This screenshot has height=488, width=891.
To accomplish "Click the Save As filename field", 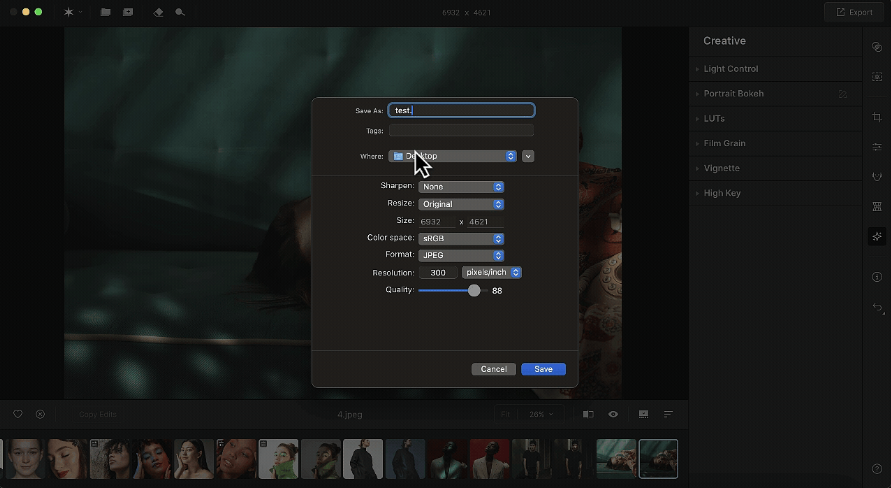I will [461, 110].
